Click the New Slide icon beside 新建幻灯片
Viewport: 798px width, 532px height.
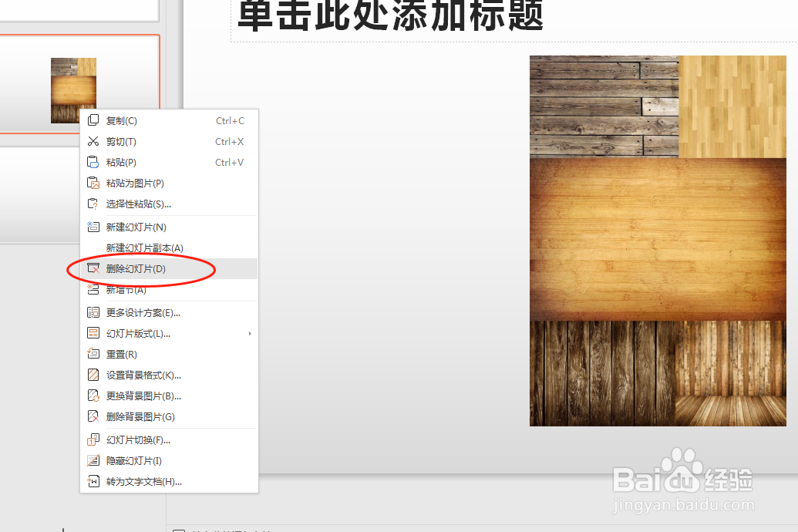(94, 227)
